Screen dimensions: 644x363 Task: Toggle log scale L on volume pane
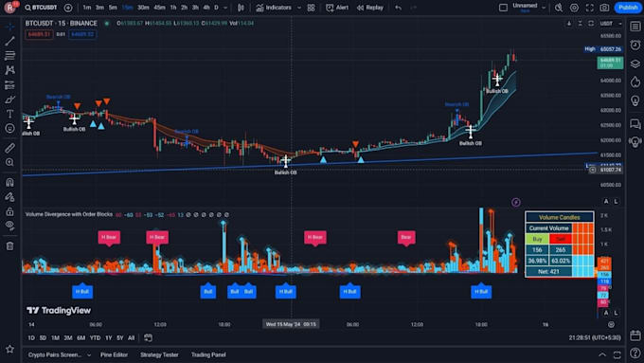pyautogui.click(x=617, y=313)
